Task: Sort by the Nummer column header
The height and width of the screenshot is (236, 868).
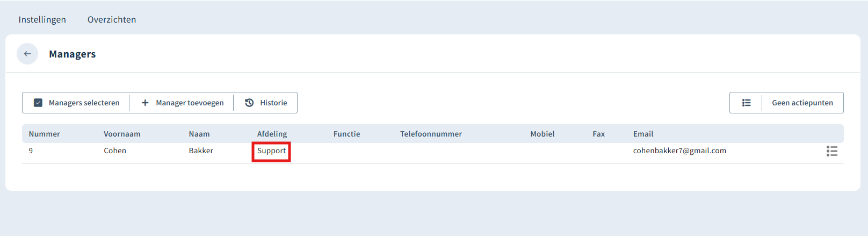Action: point(45,134)
